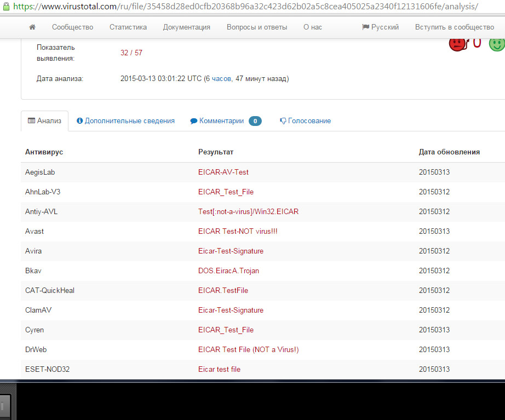
Task: Open the VirusTotal home icon
Action: point(32,27)
